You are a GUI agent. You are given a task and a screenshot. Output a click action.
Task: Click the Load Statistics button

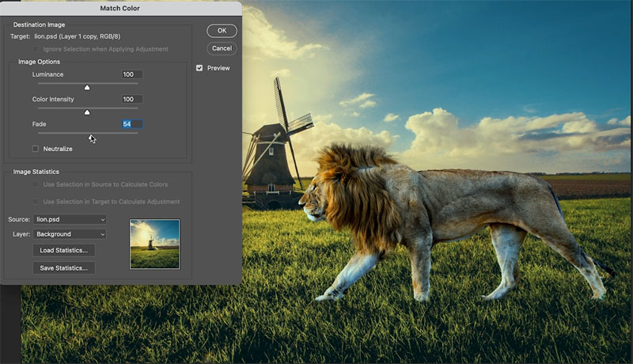pyautogui.click(x=64, y=250)
